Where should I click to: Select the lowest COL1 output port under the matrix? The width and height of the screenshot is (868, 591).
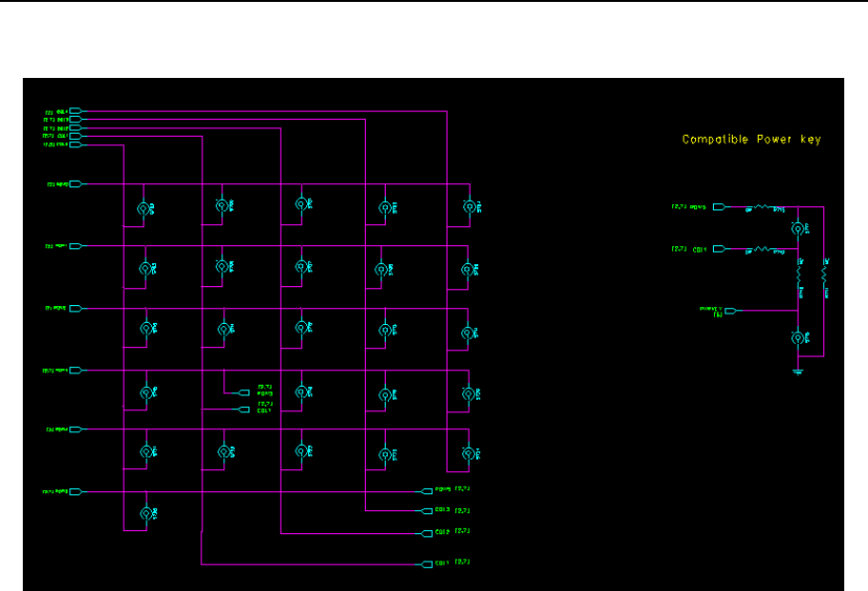point(427,564)
